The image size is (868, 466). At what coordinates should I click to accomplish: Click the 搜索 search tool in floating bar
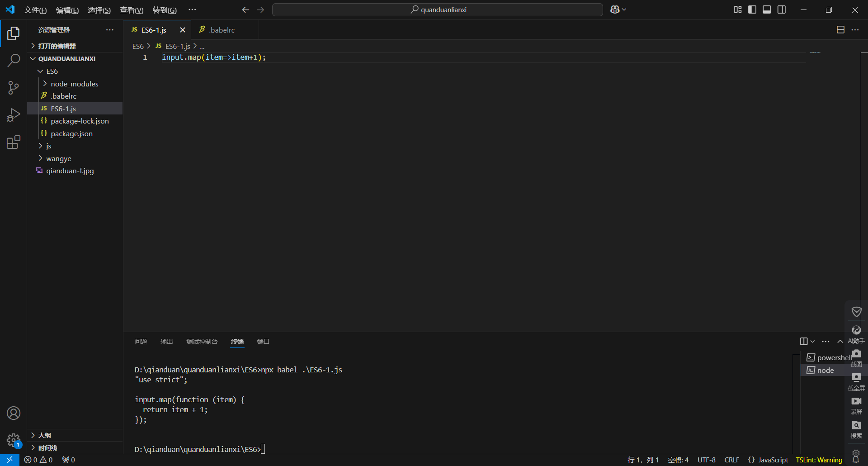click(x=856, y=429)
